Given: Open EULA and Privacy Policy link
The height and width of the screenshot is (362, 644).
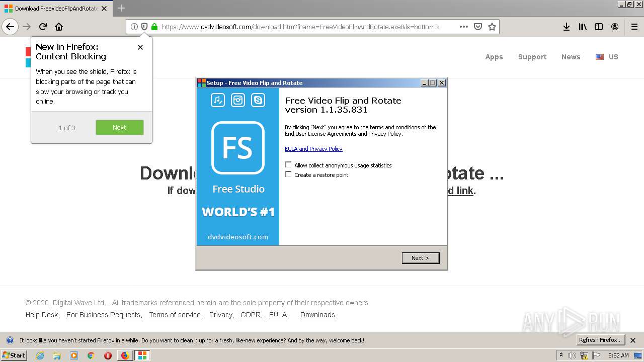Looking at the screenshot, I should (x=313, y=149).
